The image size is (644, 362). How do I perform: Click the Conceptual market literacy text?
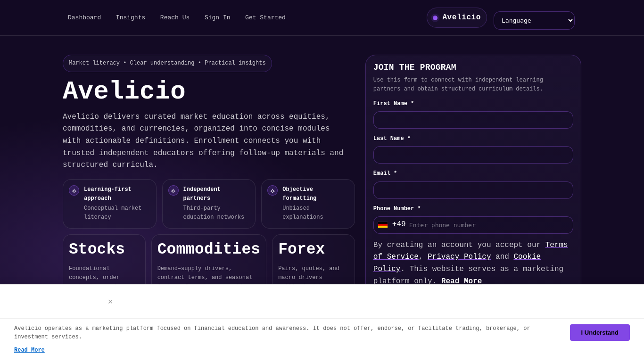point(113,213)
